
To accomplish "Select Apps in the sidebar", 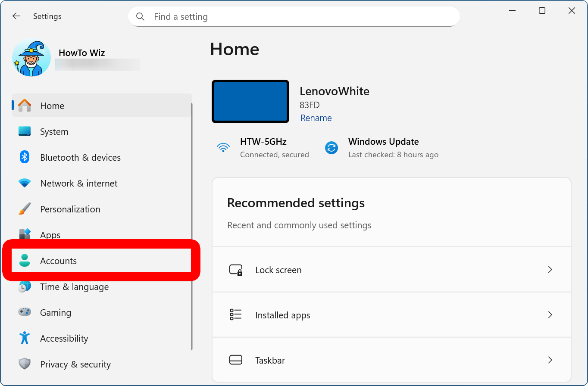I will point(50,235).
